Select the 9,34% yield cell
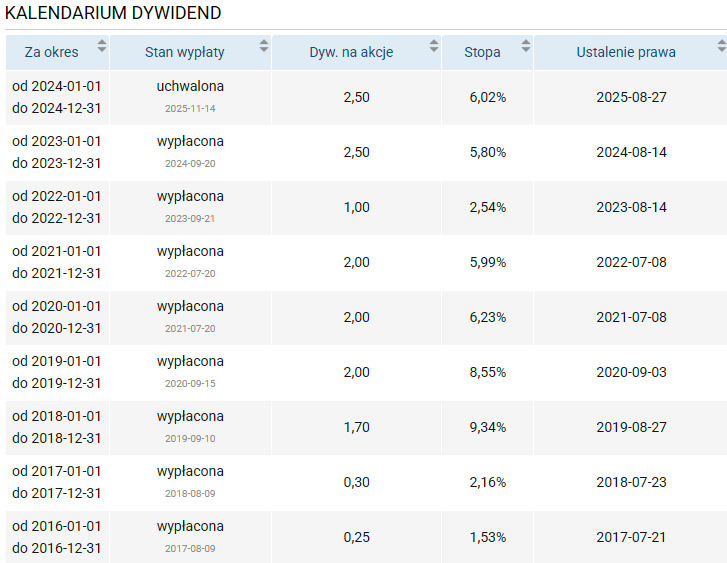Viewport: 727px width, 563px height. 487,427
